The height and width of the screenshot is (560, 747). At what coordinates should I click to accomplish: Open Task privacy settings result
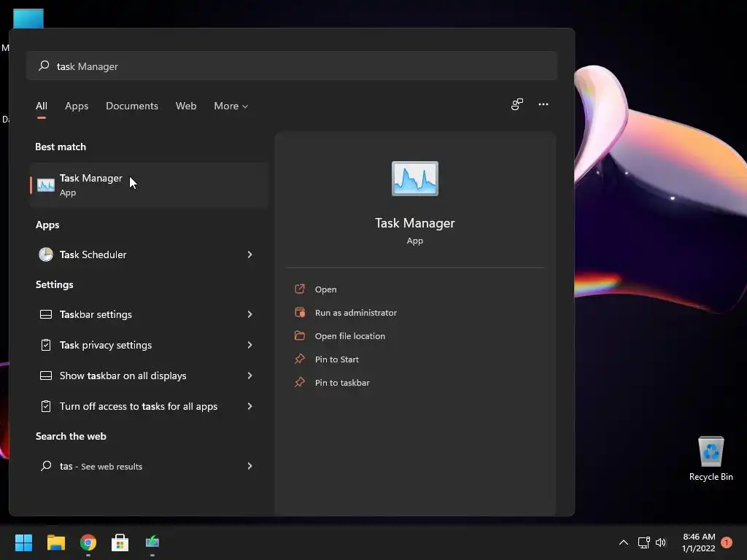(x=149, y=345)
